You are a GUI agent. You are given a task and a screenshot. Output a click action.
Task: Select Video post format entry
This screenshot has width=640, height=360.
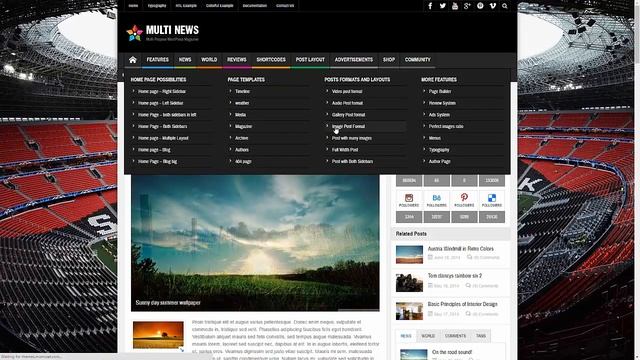[x=347, y=91]
